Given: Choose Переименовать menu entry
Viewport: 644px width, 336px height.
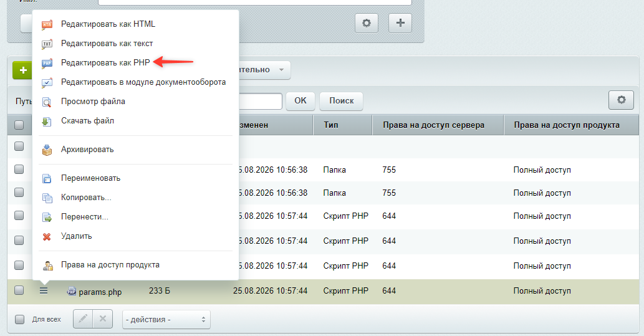Looking at the screenshot, I should click(x=91, y=178).
